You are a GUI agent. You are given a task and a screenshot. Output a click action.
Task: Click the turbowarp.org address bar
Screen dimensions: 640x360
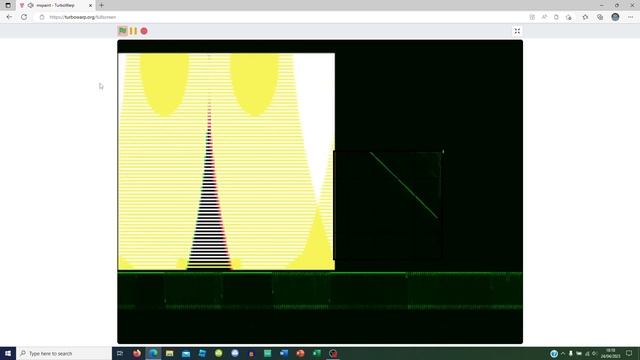click(282, 17)
